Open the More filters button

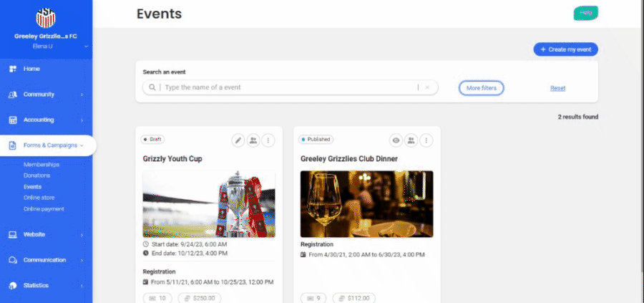coord(482,88)
